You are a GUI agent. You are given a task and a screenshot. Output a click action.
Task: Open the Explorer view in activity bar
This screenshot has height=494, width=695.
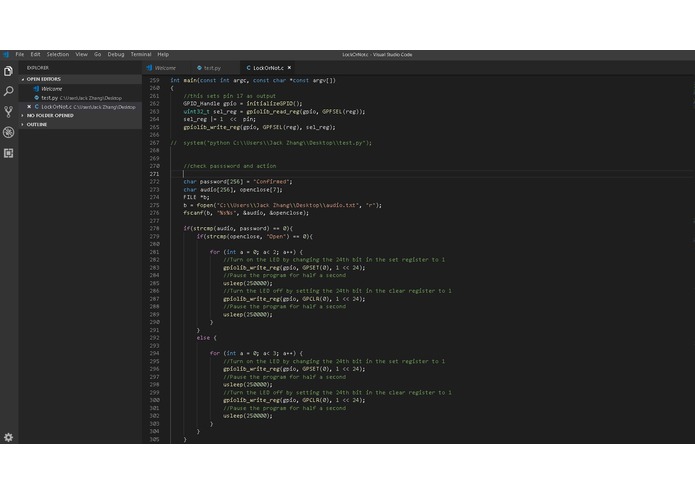[x=8, y=71]
